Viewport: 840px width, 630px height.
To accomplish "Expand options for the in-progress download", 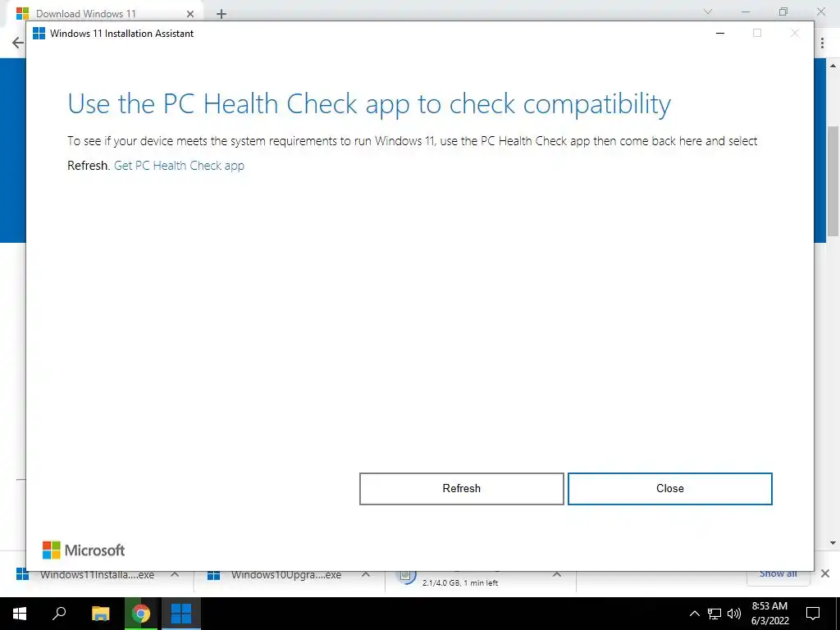I will pyautogui.click(x=557, y=574).
